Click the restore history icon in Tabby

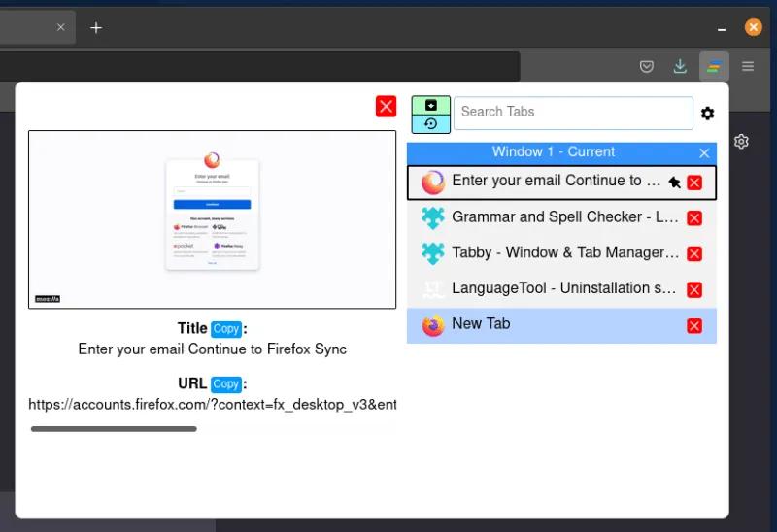tap(430, 123)
